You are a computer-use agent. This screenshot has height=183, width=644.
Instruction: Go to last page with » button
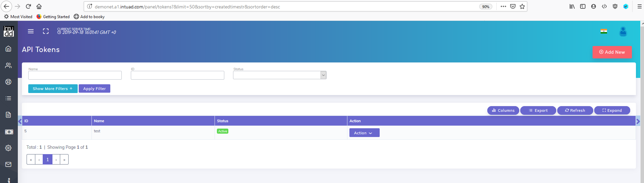[x=64, y=159]
